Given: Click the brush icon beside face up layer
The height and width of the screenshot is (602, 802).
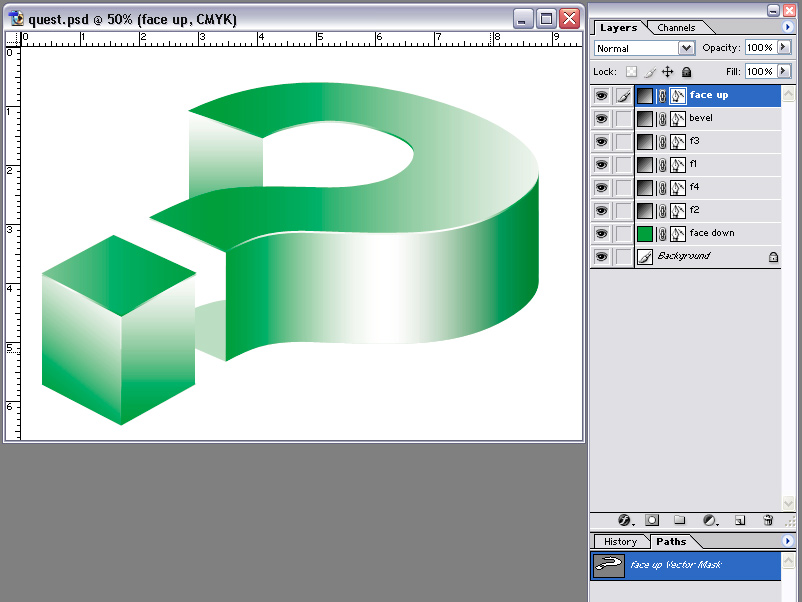Looking at the screenshot, I should [623, 96].
